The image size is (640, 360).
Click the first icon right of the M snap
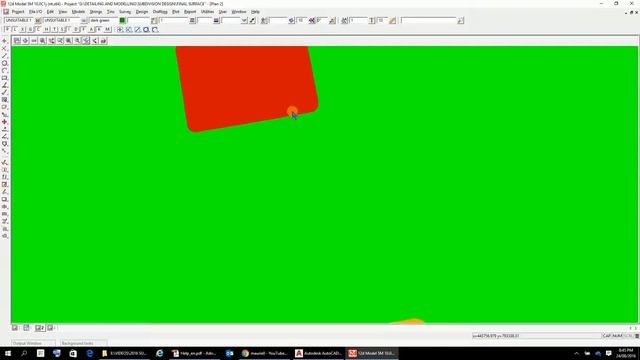120,29
